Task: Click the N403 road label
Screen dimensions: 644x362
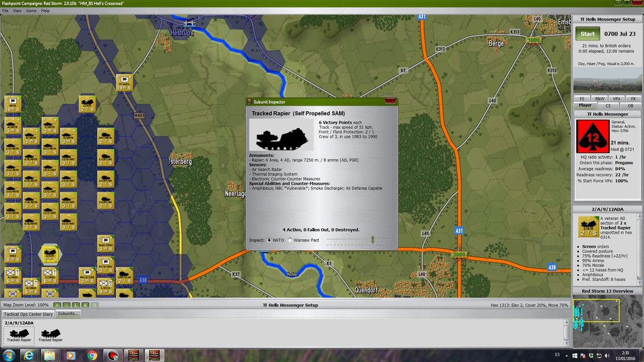Action: click(139, 116)
